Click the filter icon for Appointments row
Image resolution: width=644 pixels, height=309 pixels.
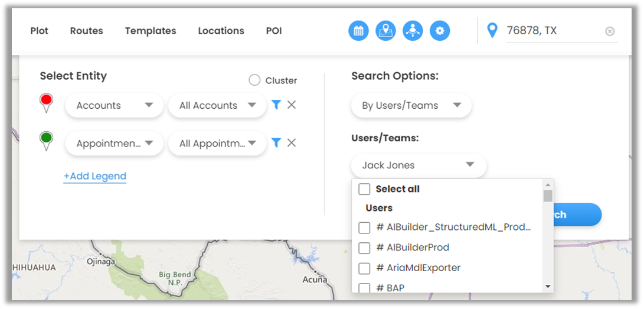pos(276,143)
